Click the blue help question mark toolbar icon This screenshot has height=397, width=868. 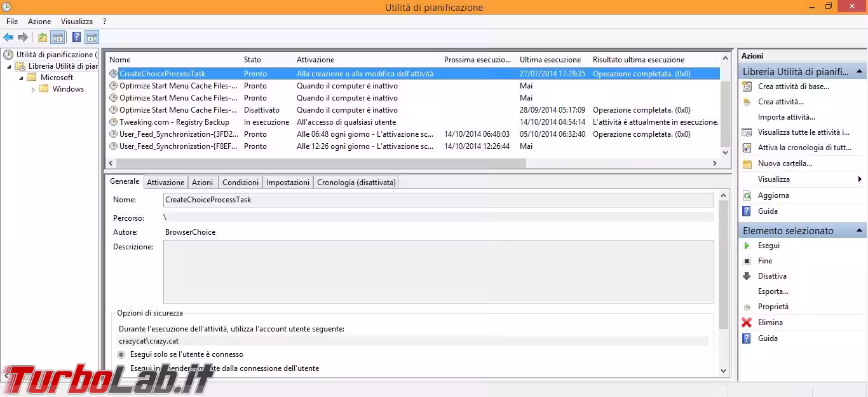tap(76, 38)
